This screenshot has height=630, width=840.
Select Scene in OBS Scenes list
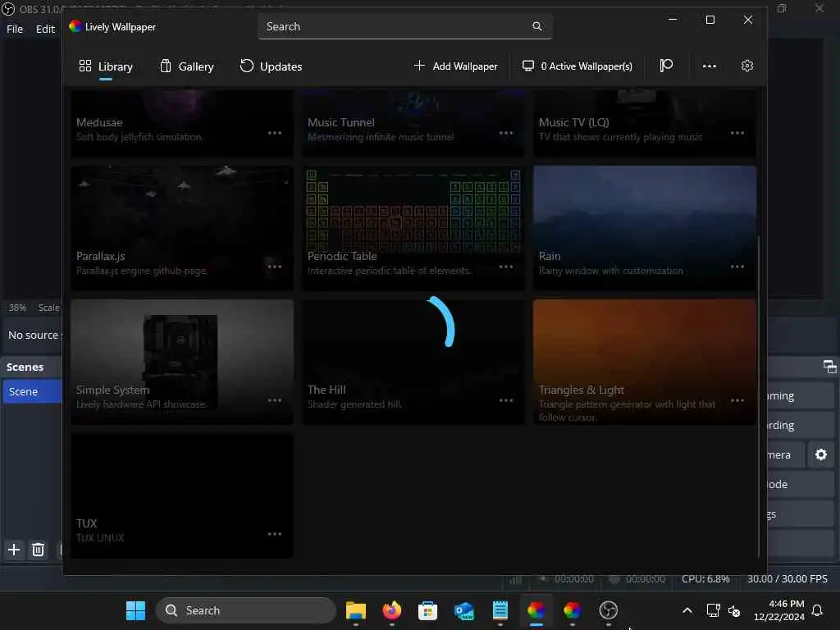[32, 391]
